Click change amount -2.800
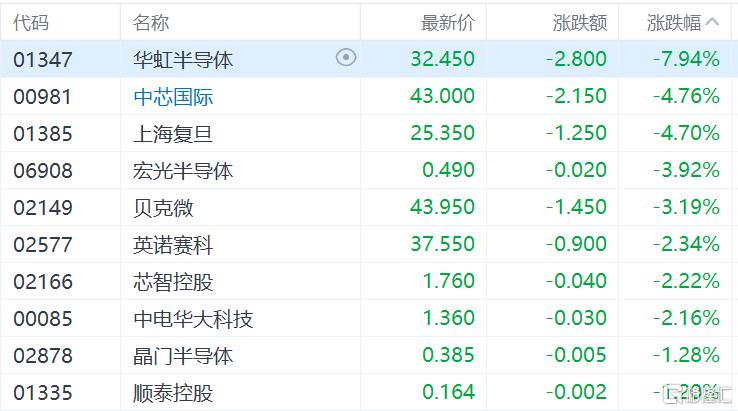738x411 pixels. click(576, 59)
